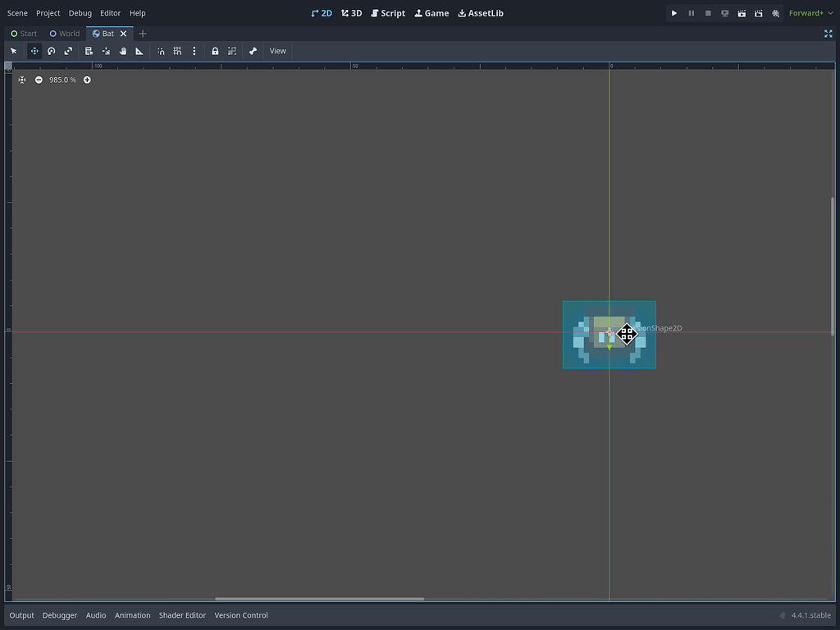Open the Forward+ renderer dropdown
This screenshot has width=840, height=630.
pyautogui.click(x=810, y=13)
